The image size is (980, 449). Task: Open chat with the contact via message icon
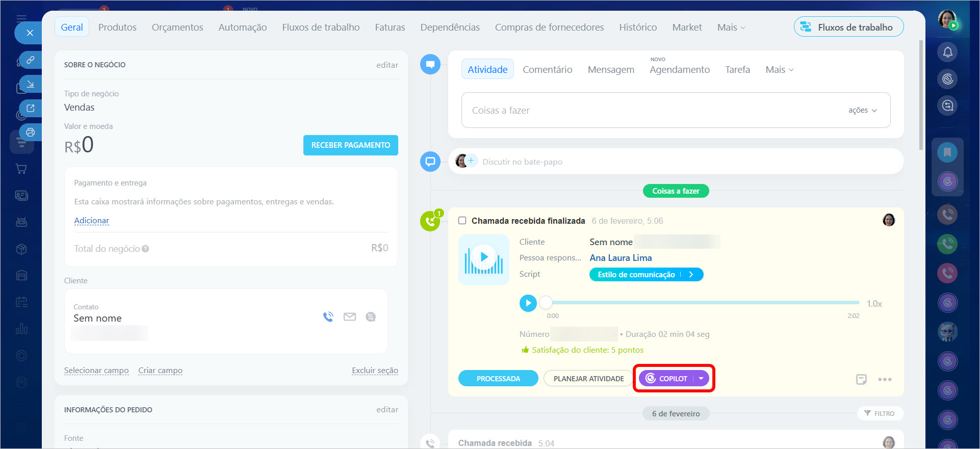click(371, 317)
